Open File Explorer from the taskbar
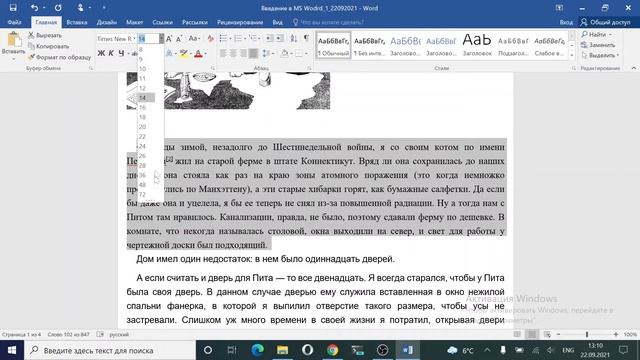Image resolution: width=640 pixels, height=360 pixels. (x=282, y=350)
